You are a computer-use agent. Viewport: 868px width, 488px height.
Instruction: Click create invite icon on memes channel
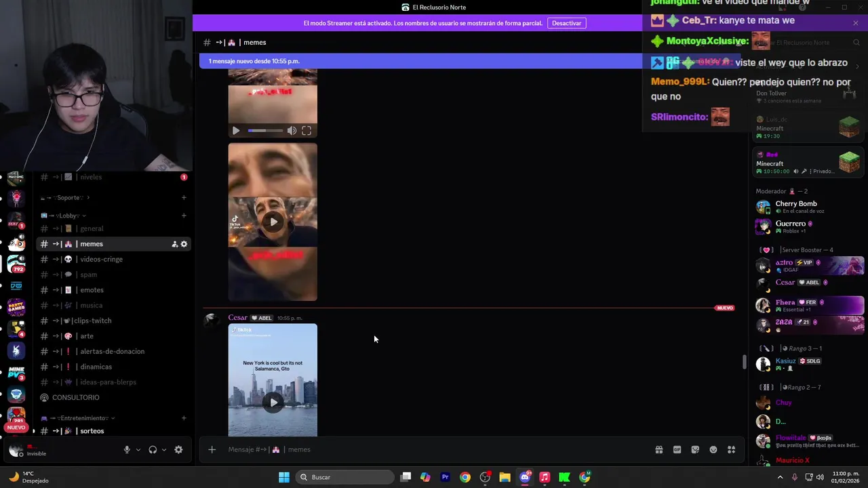click(174, 244)
